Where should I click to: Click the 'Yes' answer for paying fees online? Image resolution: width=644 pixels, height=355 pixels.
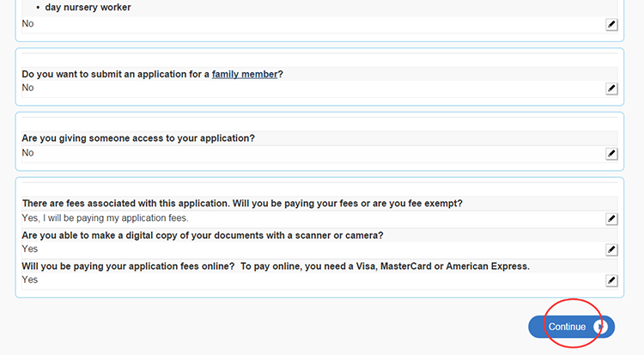(30, 279)
